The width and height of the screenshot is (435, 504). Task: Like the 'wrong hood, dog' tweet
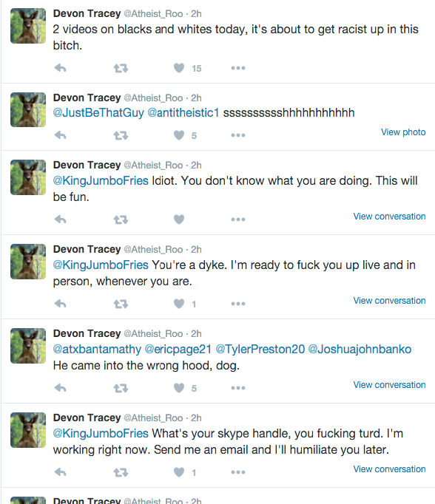tap(179, 388)
